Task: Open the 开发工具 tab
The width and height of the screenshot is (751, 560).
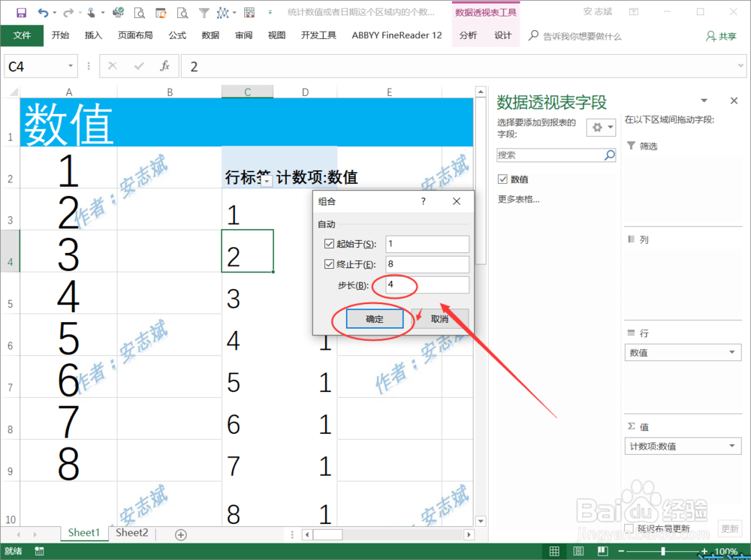Action: click(318, 35)
